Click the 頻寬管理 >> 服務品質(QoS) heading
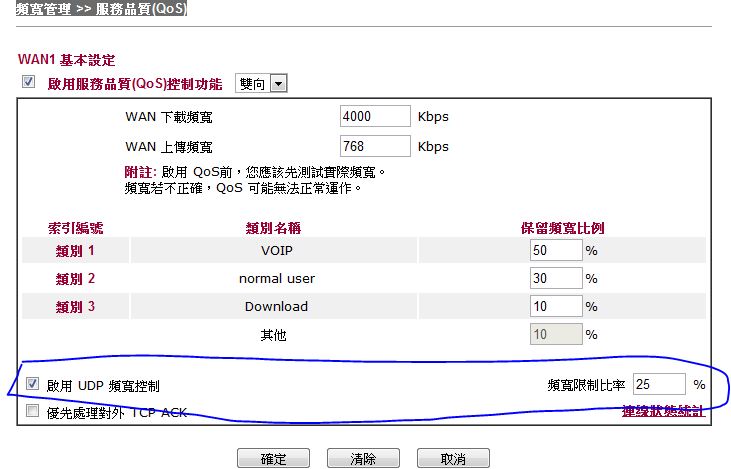 click(101, 8)
